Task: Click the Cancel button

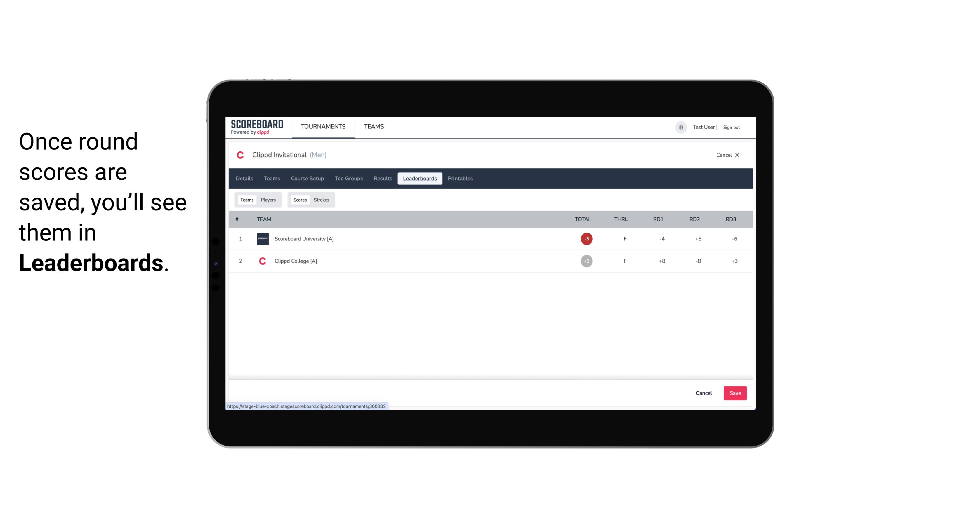Action: tap(703, 393)
